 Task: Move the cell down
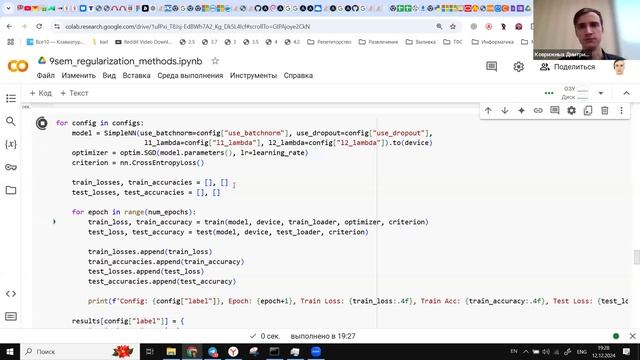click(505, 110)
